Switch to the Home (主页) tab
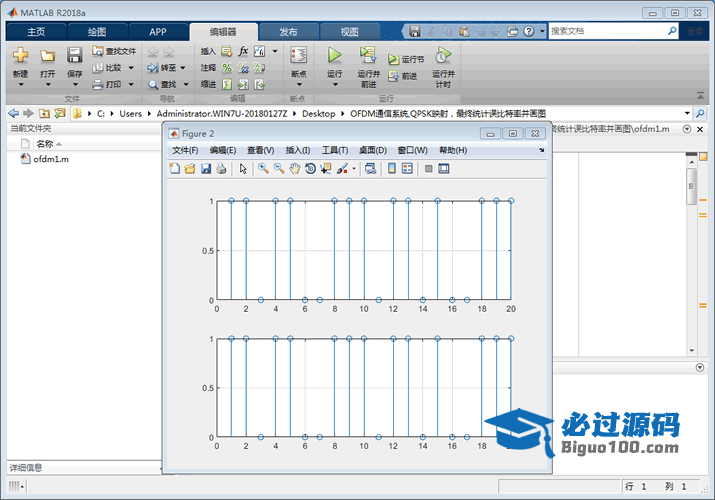This screenshot has height=500, width=715. tap(36, 32)
